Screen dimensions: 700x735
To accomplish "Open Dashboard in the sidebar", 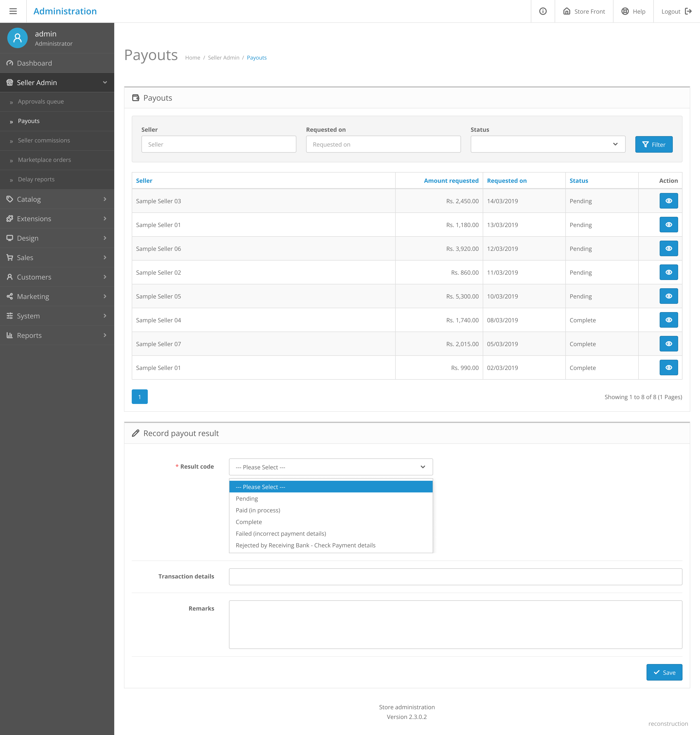I will [57, 63].
